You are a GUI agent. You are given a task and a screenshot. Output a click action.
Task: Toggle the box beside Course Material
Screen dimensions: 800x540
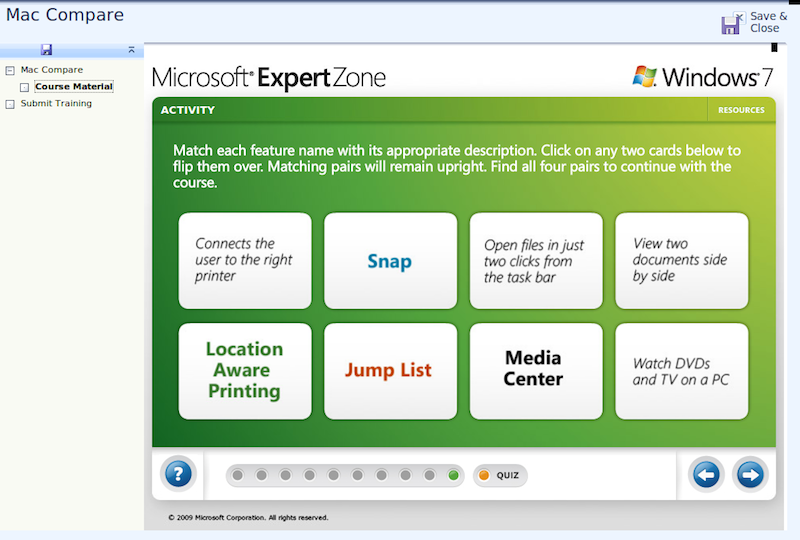tap(24, 87)
